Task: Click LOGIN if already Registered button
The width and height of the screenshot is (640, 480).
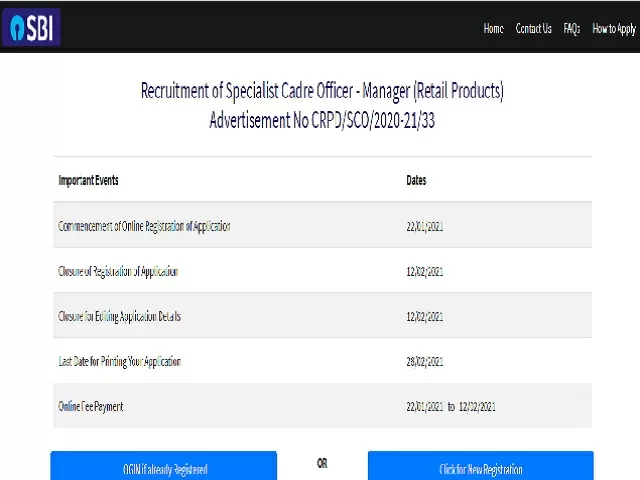Action: tap(164, 465)
